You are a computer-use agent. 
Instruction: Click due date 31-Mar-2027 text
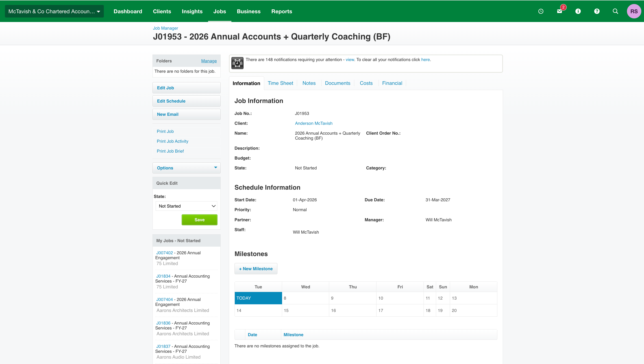(x=438, y=200)
